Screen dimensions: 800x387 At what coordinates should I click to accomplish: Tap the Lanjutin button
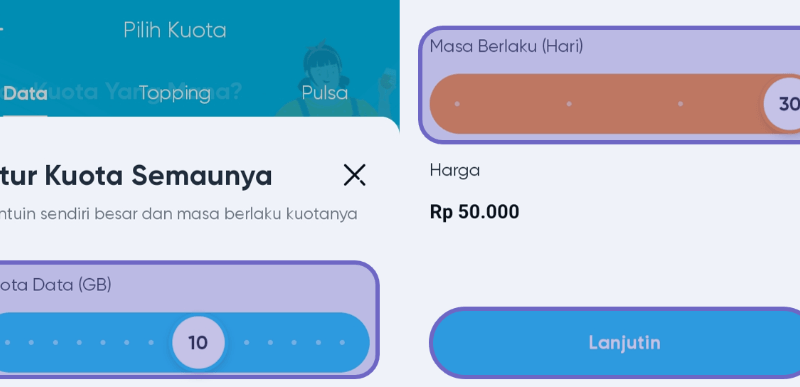[x=615, y=343]
